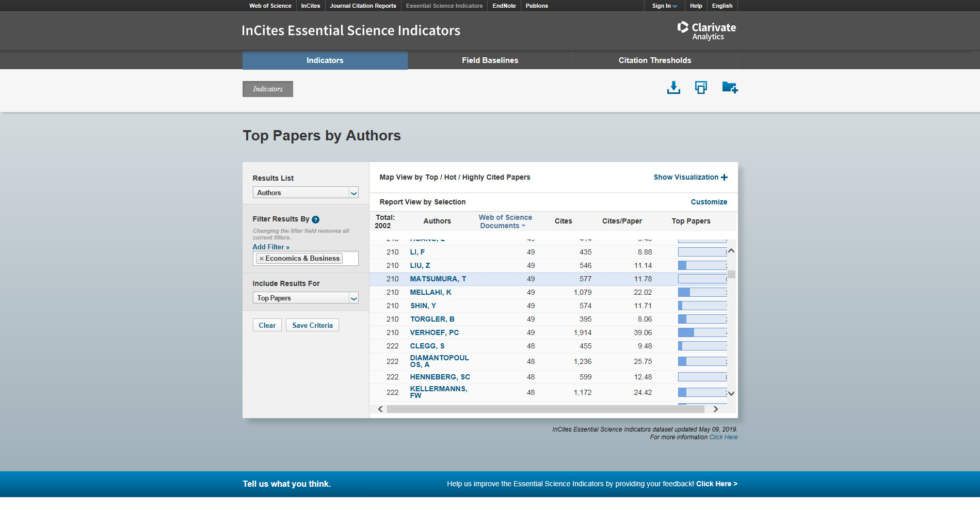Open author SHIN, Y

[x=423, y=306]
